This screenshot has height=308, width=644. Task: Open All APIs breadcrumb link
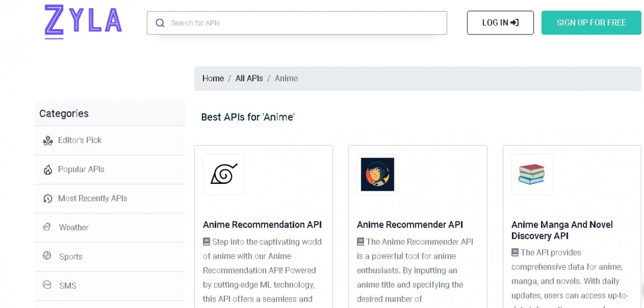(x=249, y=78)
